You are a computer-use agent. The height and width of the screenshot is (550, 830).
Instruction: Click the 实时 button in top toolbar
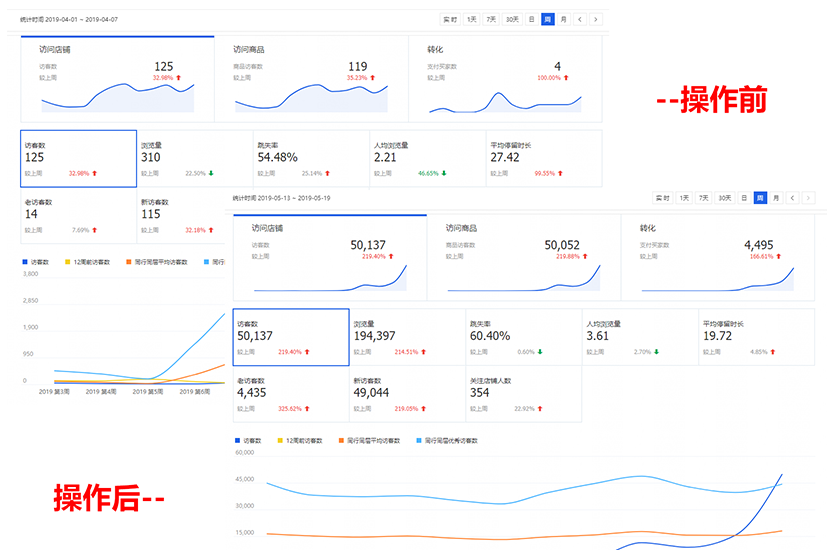coord(450,19)
